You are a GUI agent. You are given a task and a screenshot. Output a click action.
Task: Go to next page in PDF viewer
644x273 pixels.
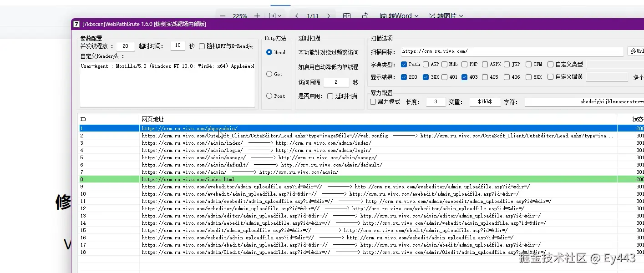click(x=329, y=16)
